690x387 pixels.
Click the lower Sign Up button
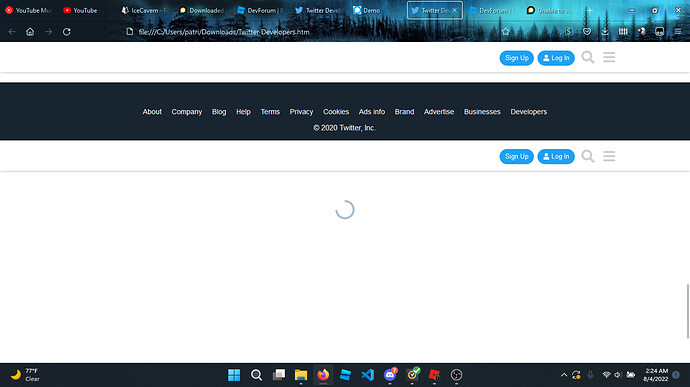tap(517, 156)
